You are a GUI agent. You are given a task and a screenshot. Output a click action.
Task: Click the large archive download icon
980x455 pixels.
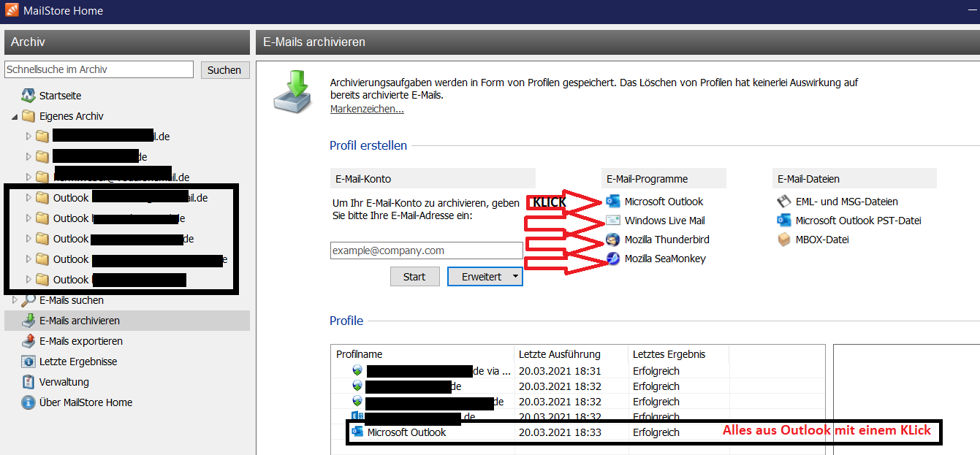[292, 91]
